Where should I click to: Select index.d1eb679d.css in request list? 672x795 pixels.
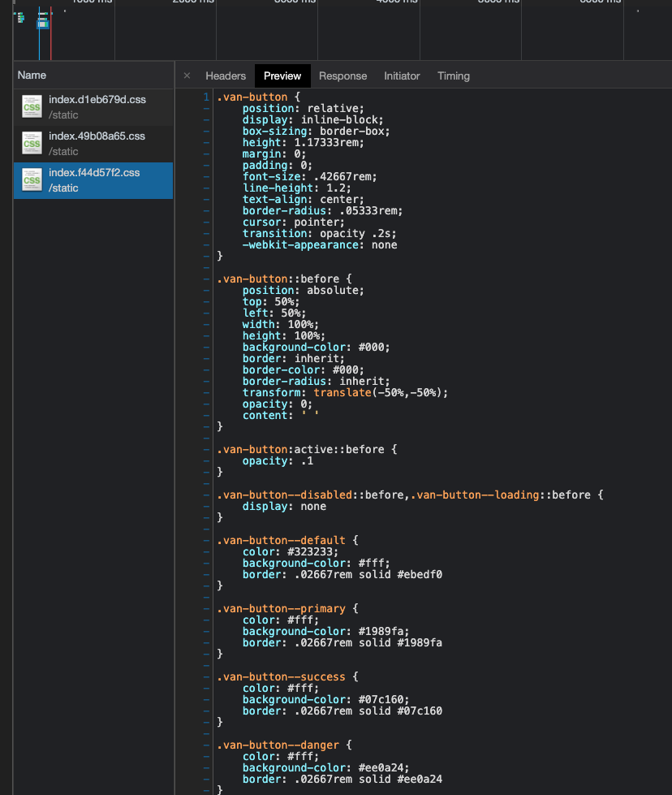[x=93, y=107]
